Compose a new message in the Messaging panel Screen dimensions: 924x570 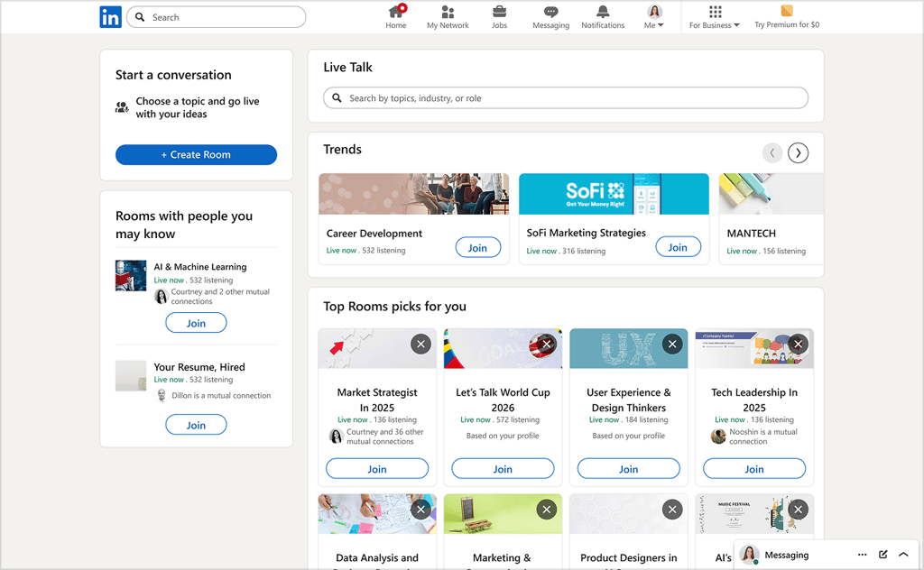point(882,555)
